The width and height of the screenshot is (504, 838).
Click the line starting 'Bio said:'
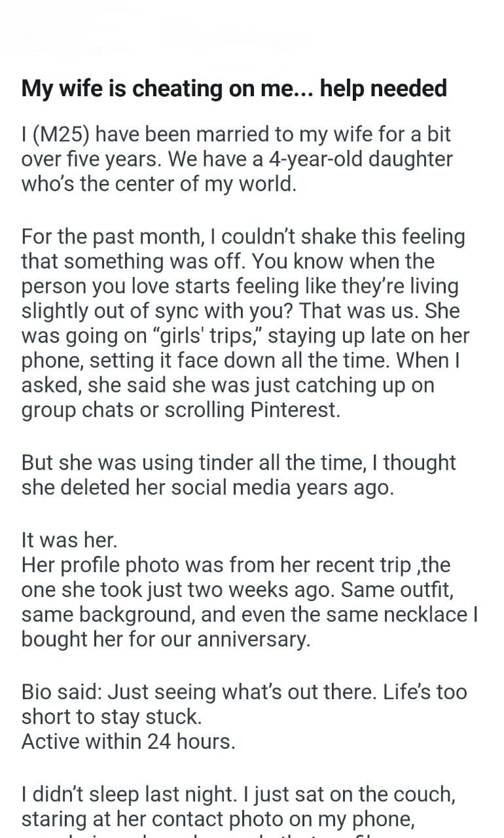coord(243,693)
